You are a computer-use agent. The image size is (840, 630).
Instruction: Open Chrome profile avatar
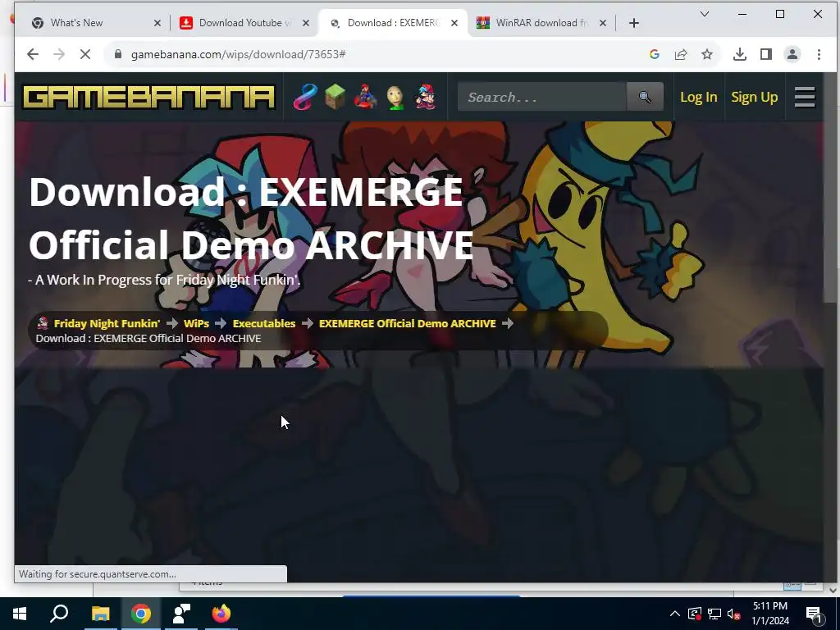pos(792,54)
